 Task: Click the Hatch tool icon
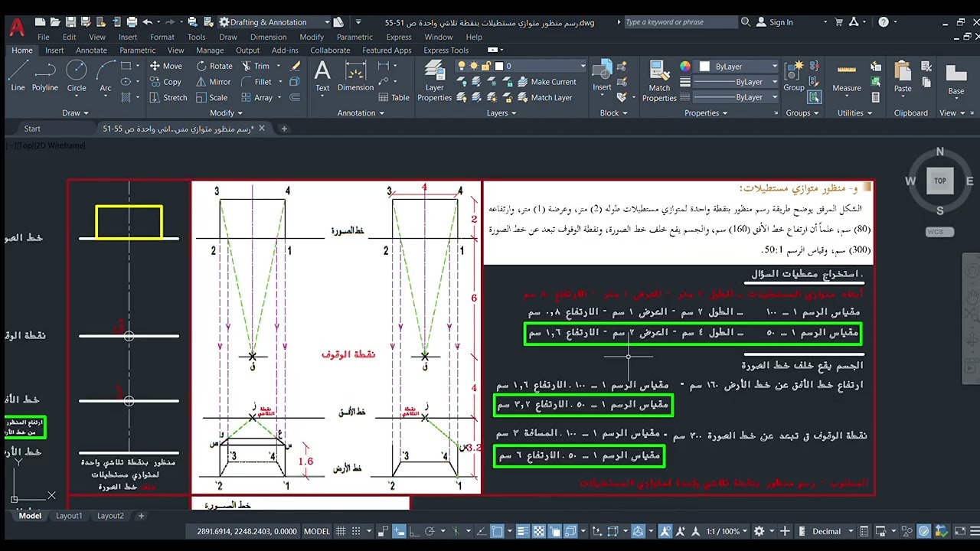(126, 97)
